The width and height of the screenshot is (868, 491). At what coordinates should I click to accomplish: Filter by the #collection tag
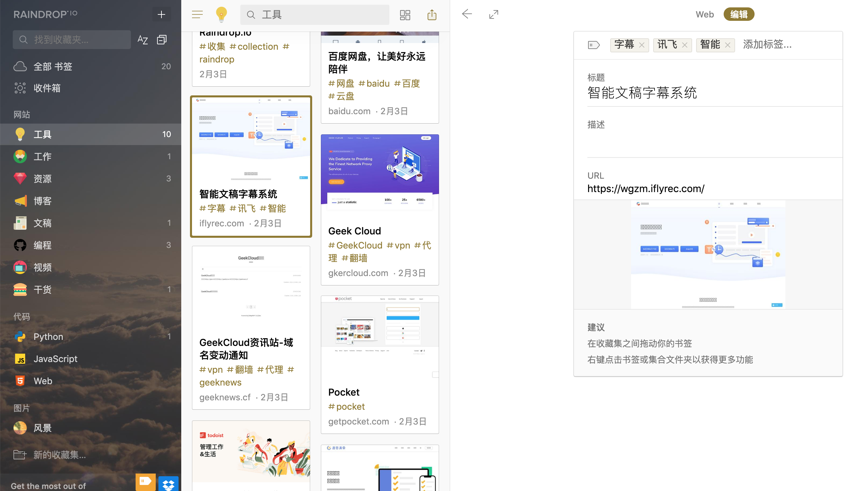[x=254, y=47]
